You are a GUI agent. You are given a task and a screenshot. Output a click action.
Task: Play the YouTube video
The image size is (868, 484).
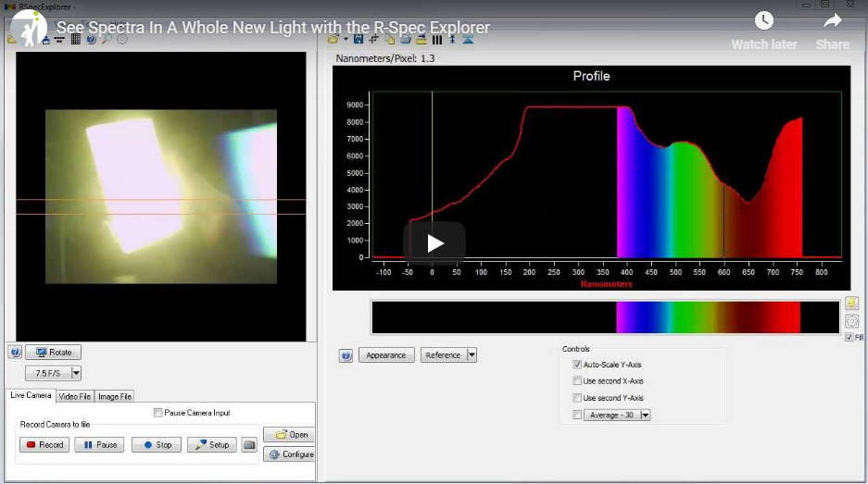[x=434, y=242]
